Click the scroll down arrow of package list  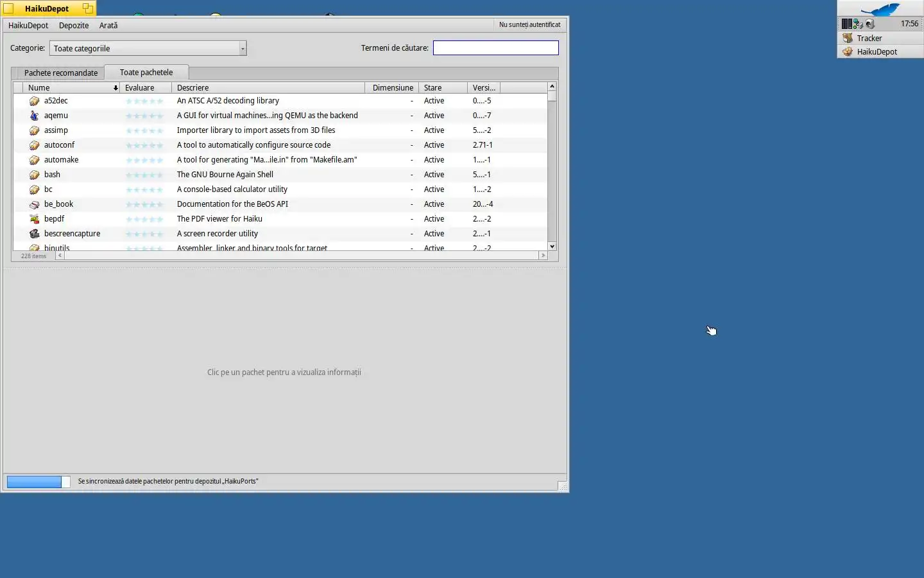click(x=552, y=246)
